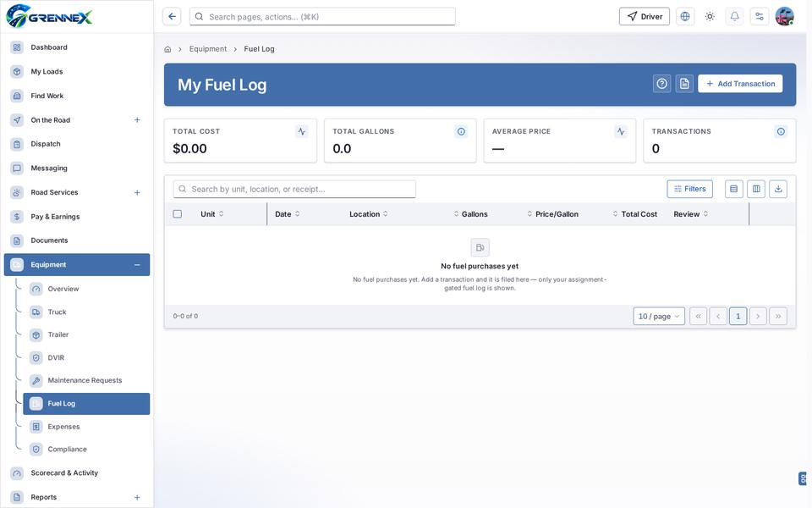This screenshot has height=508, width=812.
Task: Go to Pay & Earnings
Action: tap(77, 217)
